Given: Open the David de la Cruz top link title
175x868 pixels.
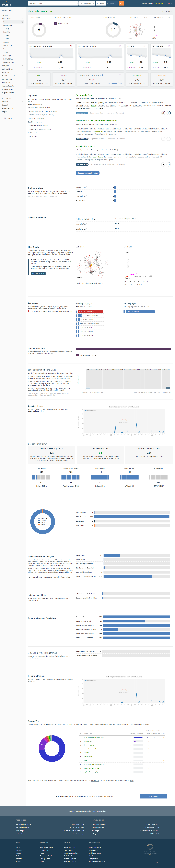Looking at the screenshot, I should 84,95.
